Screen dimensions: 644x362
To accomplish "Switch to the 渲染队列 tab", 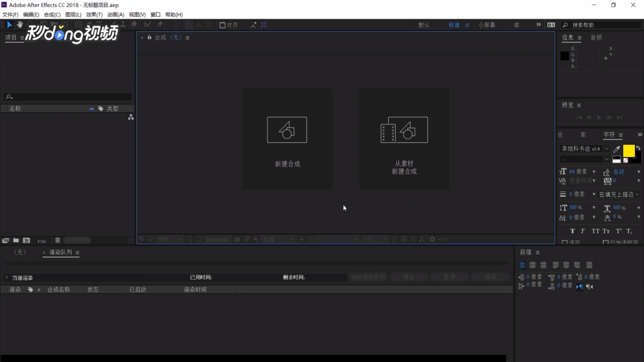I will click(x=61, y=252).
